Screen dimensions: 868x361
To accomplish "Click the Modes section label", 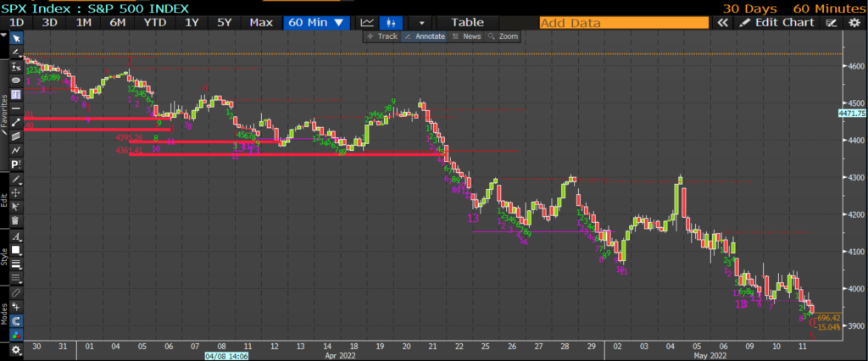I will tap(4, 315).
